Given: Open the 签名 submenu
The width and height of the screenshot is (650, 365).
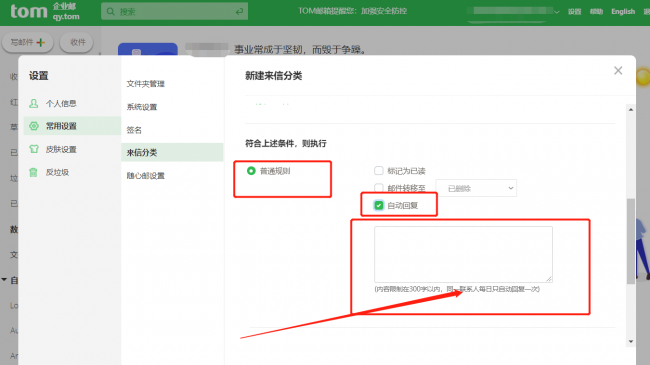Looking at the screenshot, I should tap(134, 130).
